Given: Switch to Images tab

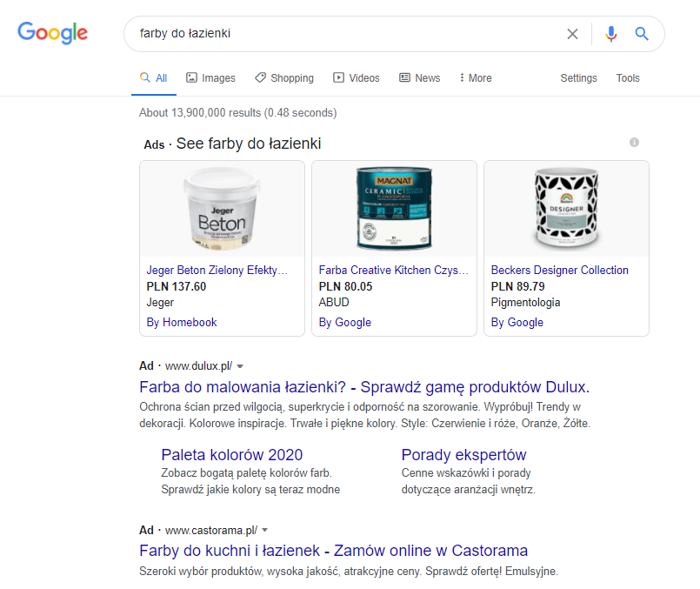Looking at the screenshot, I should pyautogui.click(x=210, y=78).
